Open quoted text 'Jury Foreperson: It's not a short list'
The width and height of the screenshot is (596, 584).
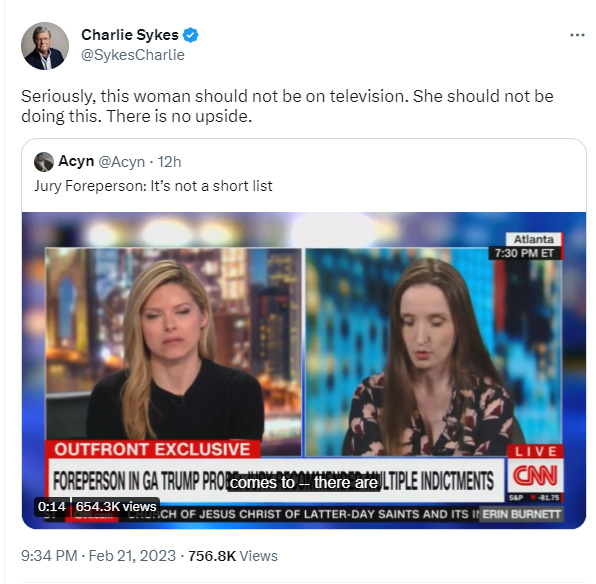(153, 186)
